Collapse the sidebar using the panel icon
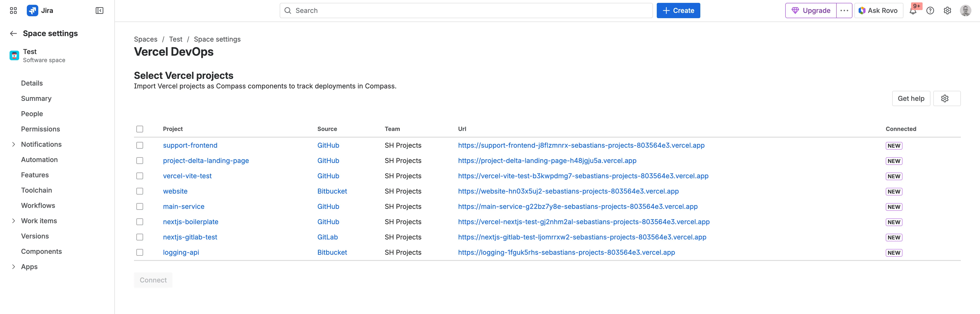Viewport: 980px width, 314px height. (99, 10)
